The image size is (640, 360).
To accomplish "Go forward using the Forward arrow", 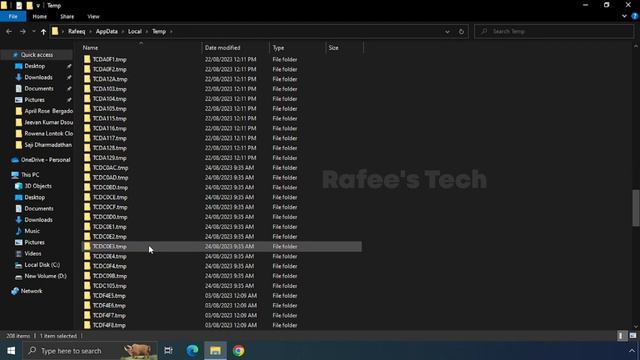I will [x=22, y=31].
